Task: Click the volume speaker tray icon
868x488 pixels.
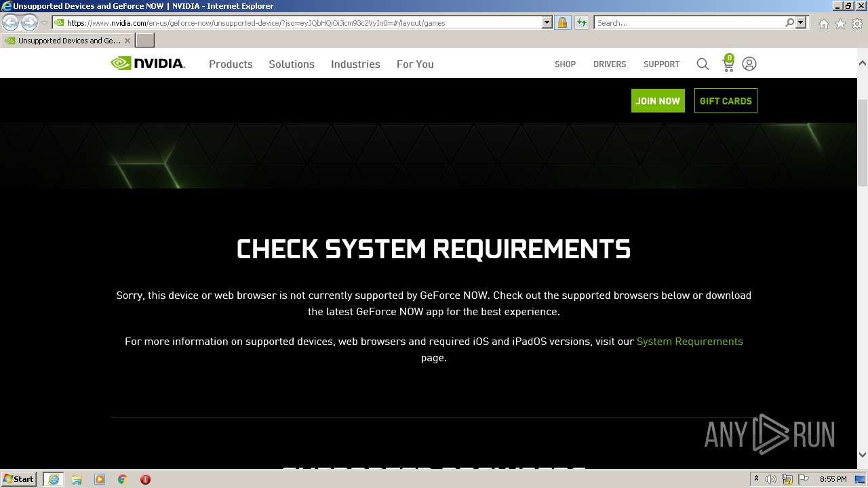Action: coord(771,479)
